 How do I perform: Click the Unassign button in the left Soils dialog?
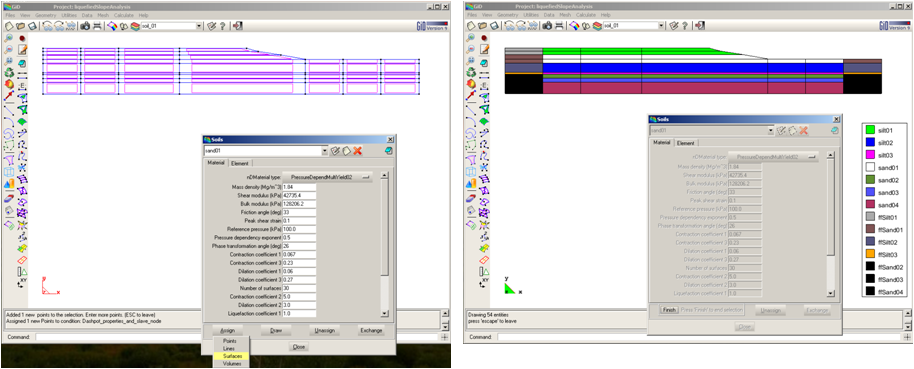pyautogui.click(x=324, y=331)
